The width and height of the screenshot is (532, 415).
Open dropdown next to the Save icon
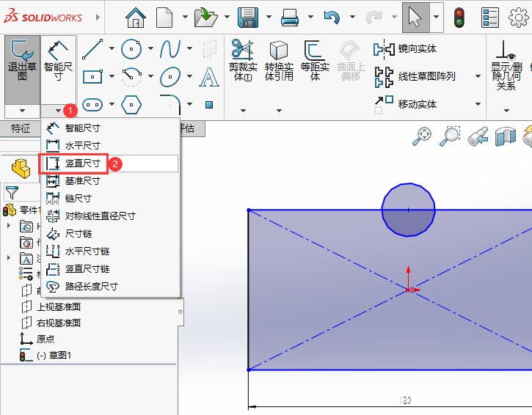click(269, 17)
